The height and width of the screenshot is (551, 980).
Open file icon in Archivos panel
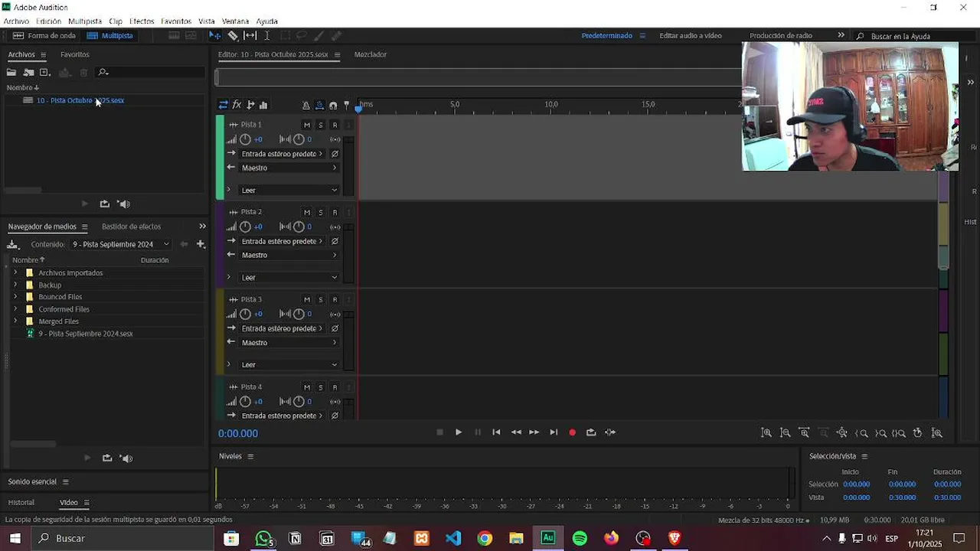click(x=11, y=72)
